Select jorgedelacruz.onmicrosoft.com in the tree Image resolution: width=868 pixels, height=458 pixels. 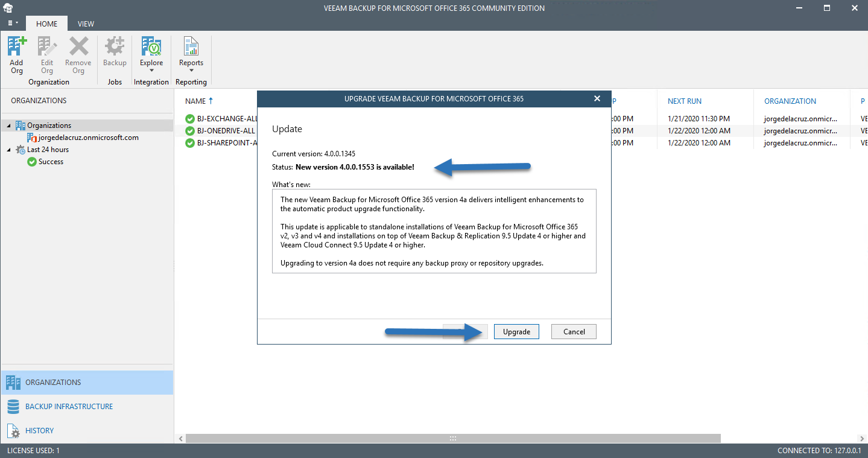88,138
